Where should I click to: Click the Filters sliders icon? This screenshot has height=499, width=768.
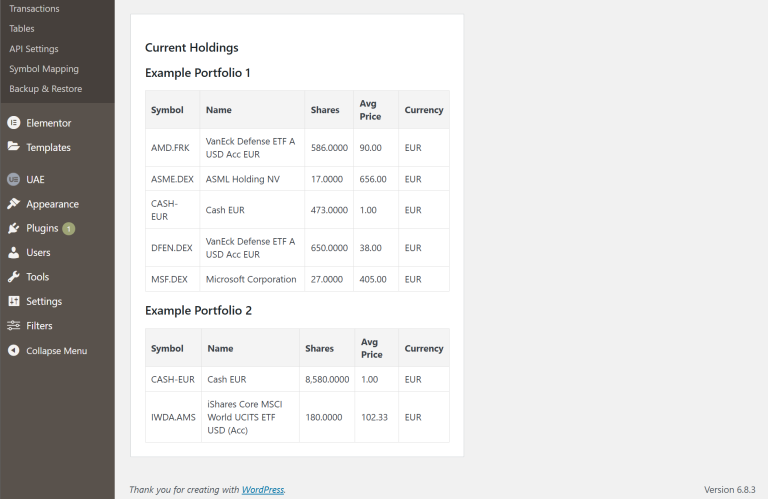pos(14,326)
